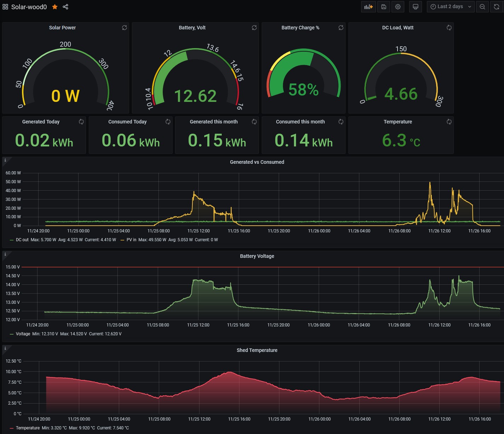The width and height of the screenshot is (504, 434).
Task: Share the dashboard via share icon
Action: [x=65, y=7]
